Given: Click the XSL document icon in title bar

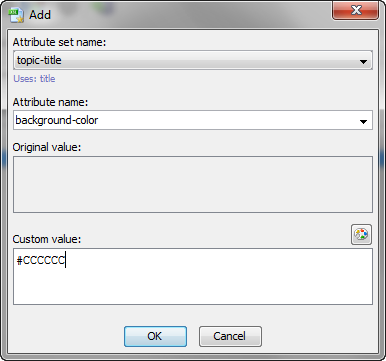Looking at the screenshot, I should pos(16,15).
